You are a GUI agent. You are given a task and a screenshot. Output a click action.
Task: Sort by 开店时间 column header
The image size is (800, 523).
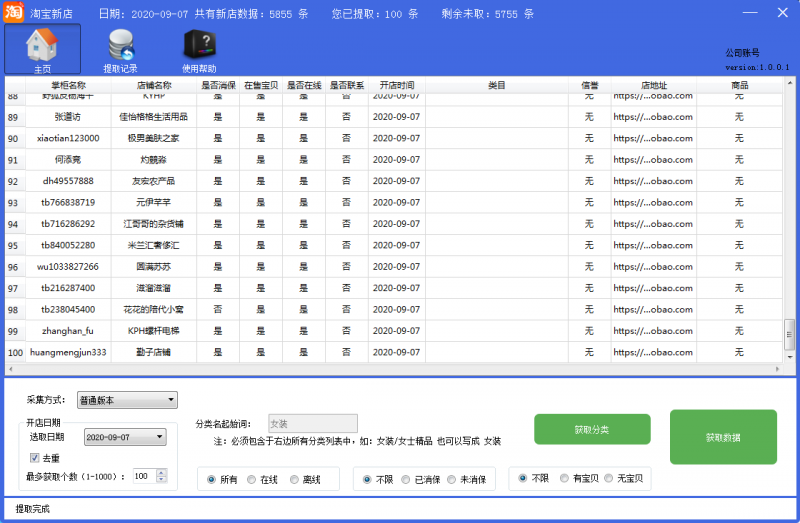[x=396, y=85]
